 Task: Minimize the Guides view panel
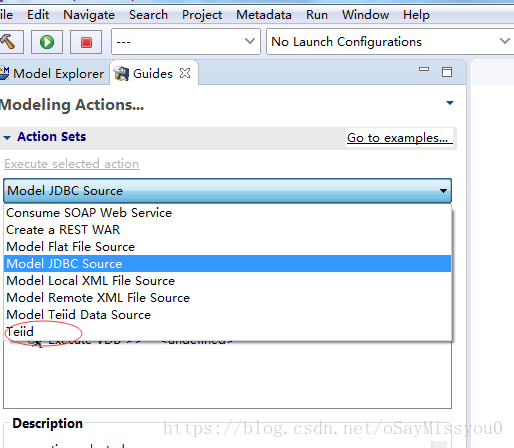pyautogui.click(x=424, y=69)
